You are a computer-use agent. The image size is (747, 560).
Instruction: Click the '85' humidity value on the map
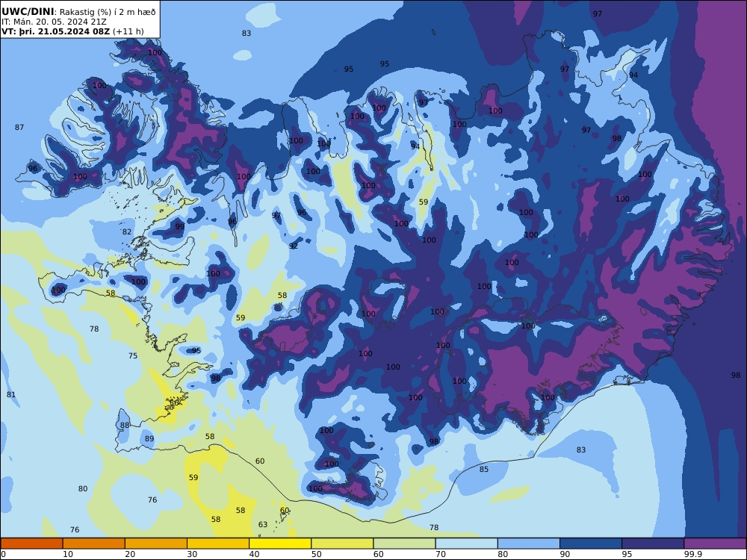484,470
